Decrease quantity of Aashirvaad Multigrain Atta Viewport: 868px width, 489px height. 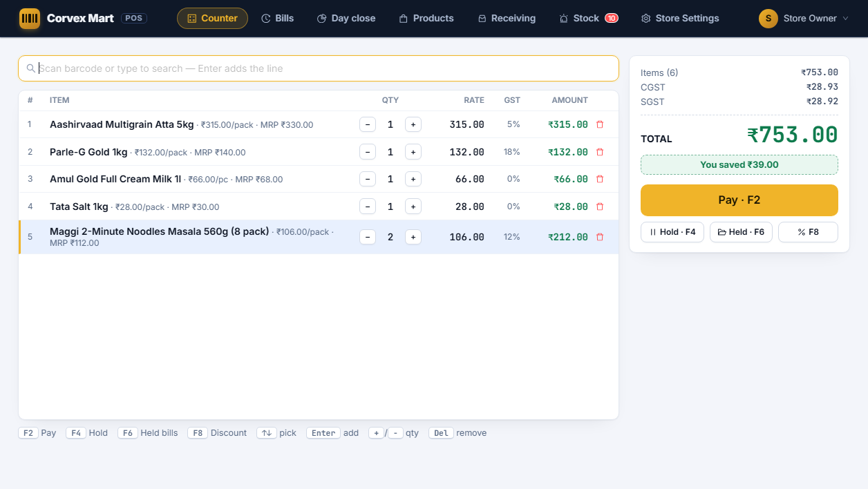368,124
